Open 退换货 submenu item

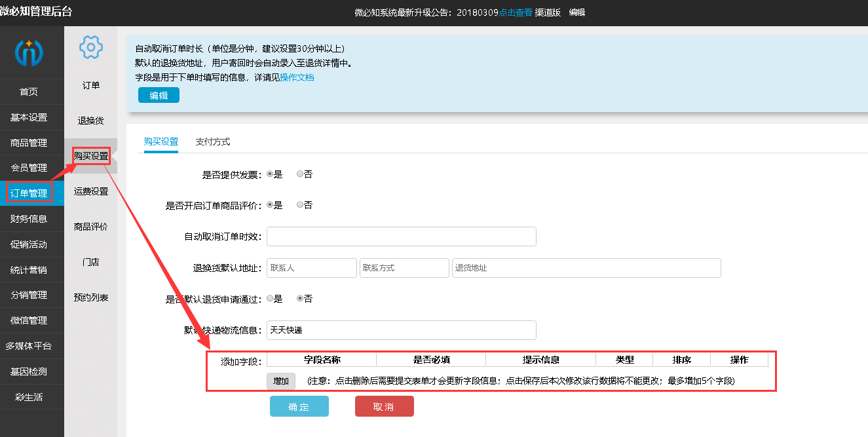coord(91,121)
